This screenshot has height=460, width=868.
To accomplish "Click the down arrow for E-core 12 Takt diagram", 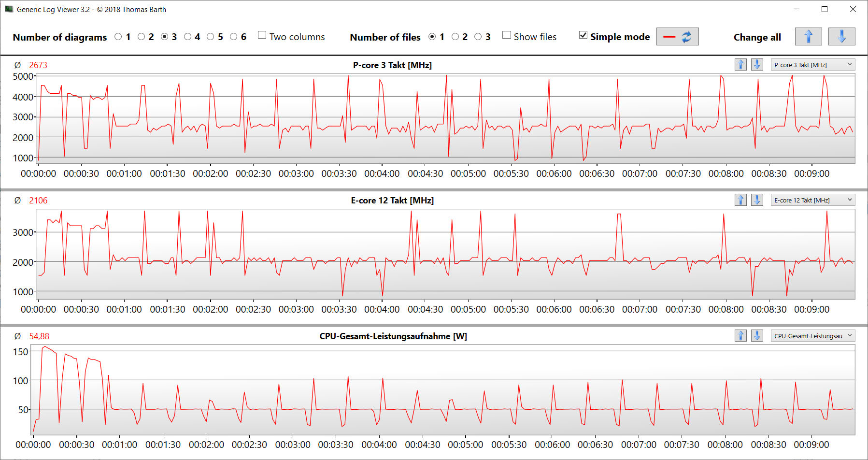I will (x=757, y=200).
